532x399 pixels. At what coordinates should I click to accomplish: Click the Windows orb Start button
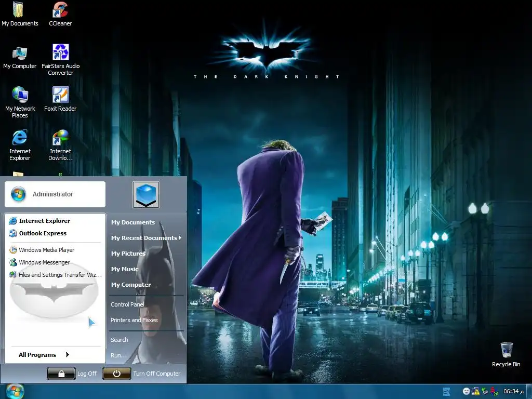coord(15,391)
